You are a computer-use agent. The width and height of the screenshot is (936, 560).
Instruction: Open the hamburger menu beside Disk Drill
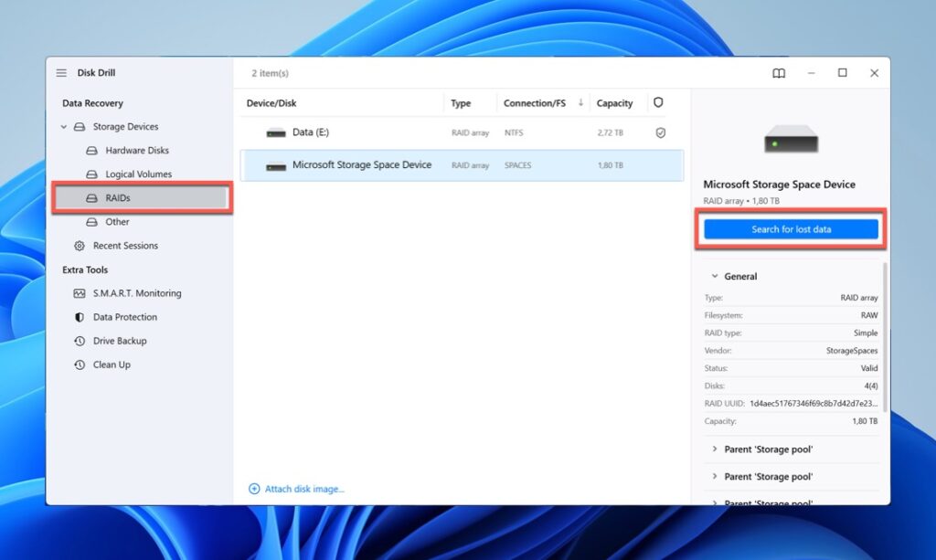[x=60, y=73]
